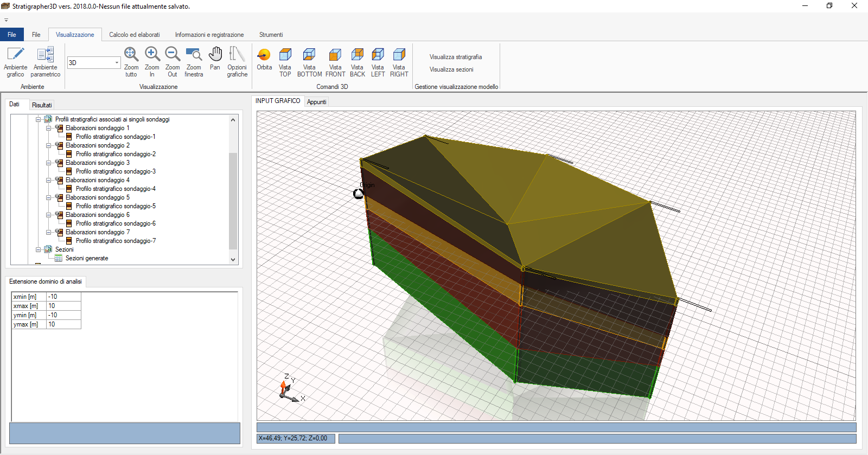Click the Zoom tutto icon
Image resolution: width=868 pixels, height=455 pixels.
[x=131, y=62]
